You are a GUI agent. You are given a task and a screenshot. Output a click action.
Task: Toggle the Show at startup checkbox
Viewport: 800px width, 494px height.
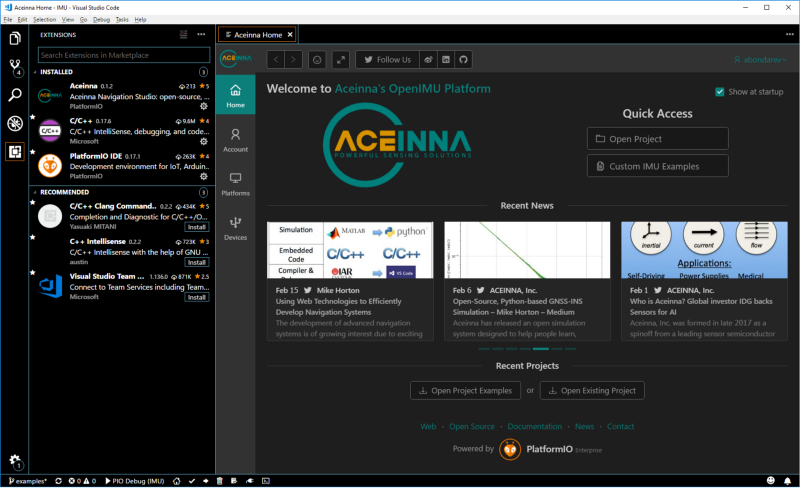click(719, 92)
